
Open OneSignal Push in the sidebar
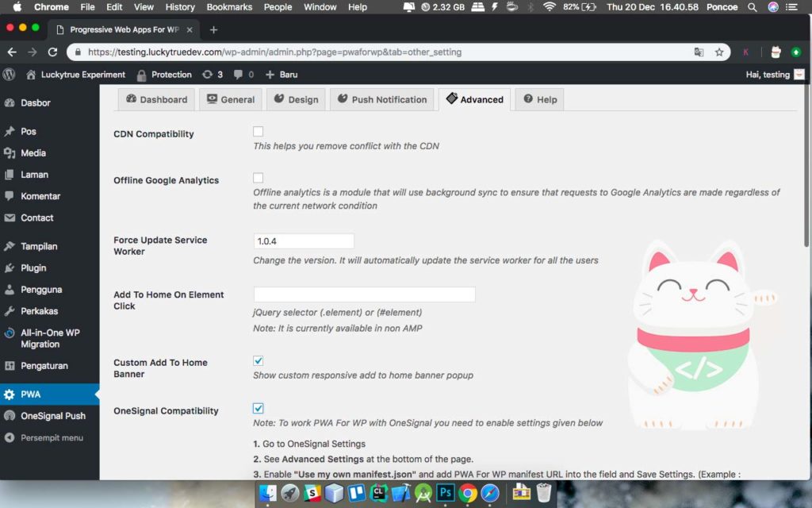50,416
